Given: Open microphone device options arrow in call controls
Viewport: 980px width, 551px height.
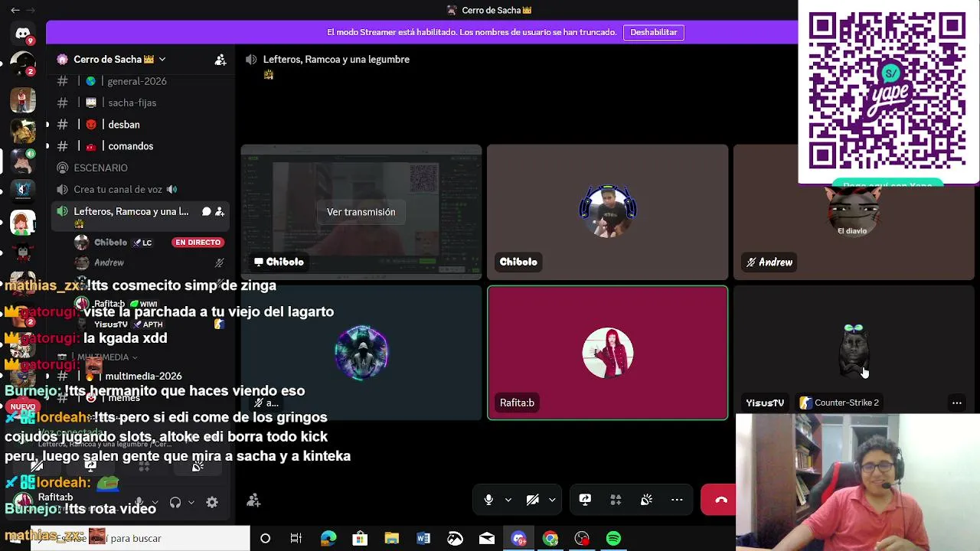Looking at the screenshot, I should tap(508, 500).
